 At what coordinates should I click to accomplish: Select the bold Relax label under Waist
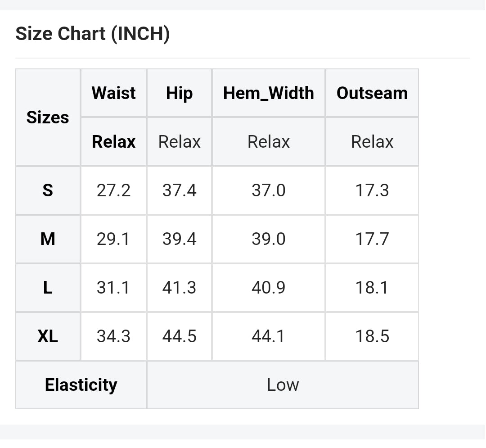tap(113, 142)
